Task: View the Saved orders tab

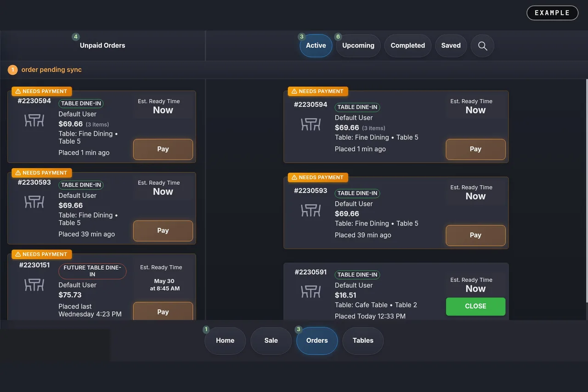Action: [x=451, y=45]
